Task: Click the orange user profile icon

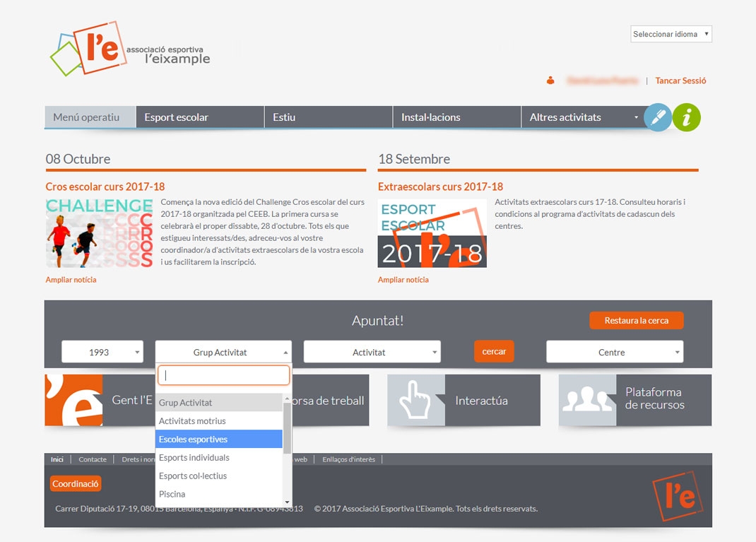Action: [x=550, y=81]
